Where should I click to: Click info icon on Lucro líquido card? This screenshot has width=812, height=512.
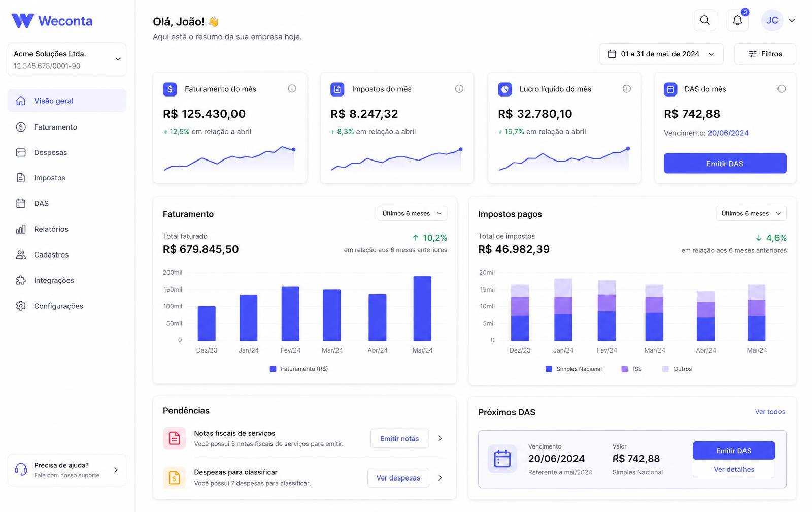627,89
